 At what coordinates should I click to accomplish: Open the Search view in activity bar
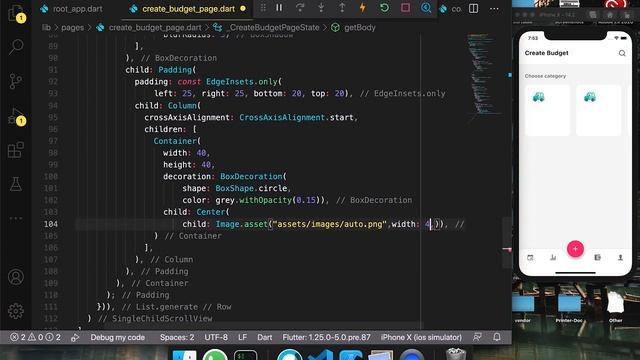click(16, 47)
